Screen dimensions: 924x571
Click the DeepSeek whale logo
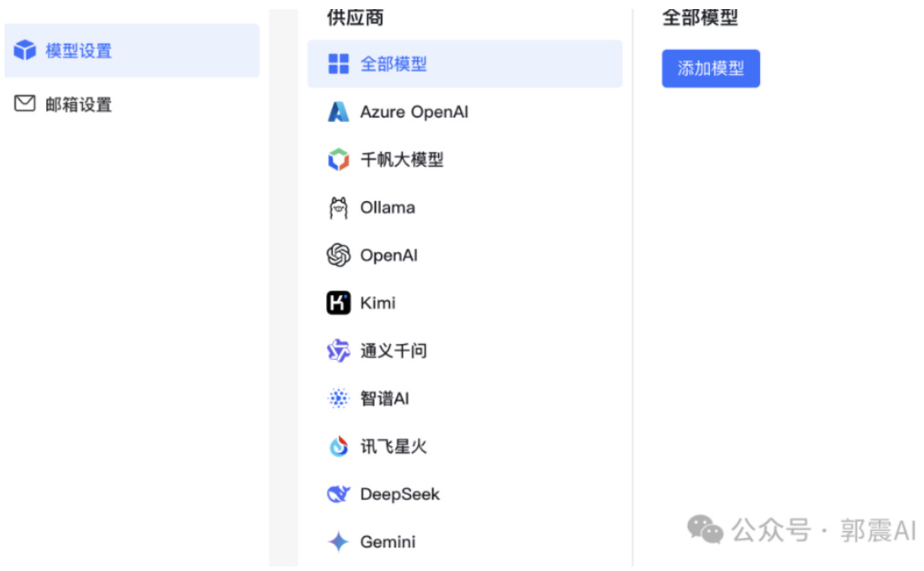[x=338, y=494]
